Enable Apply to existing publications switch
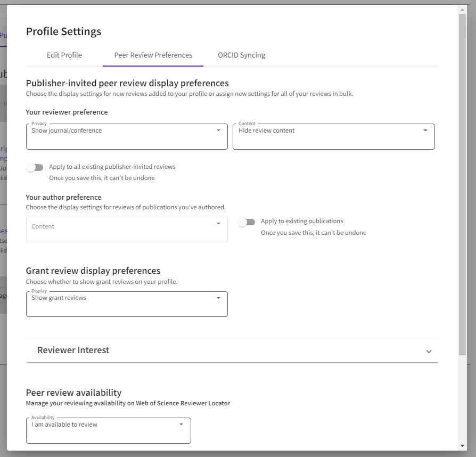This screenshot has height=457, width=476. (247, 222)
